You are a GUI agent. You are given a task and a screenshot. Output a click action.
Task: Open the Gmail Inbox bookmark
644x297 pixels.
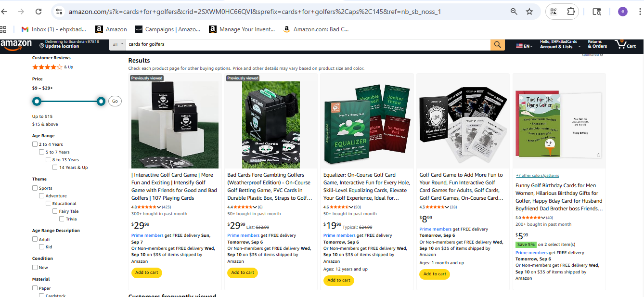[54, 29]
